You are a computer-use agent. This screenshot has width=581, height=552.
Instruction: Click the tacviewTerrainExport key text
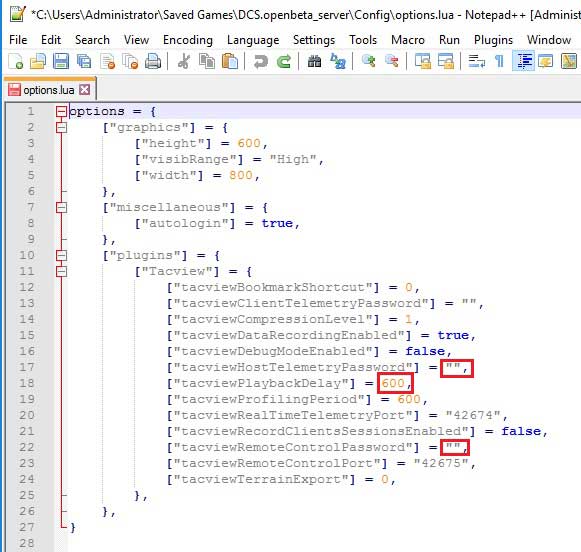click(261, 479)
